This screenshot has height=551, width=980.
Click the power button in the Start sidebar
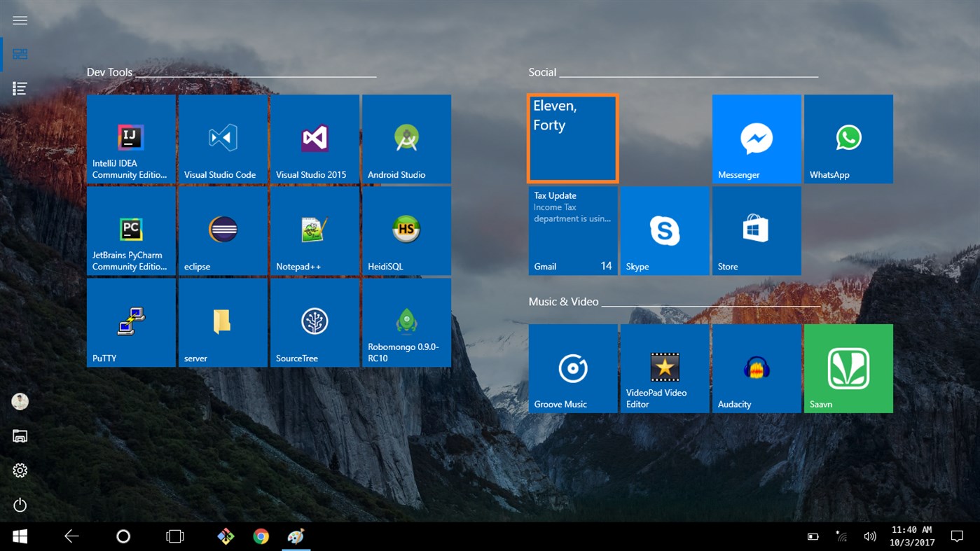(x=20, y=505)
